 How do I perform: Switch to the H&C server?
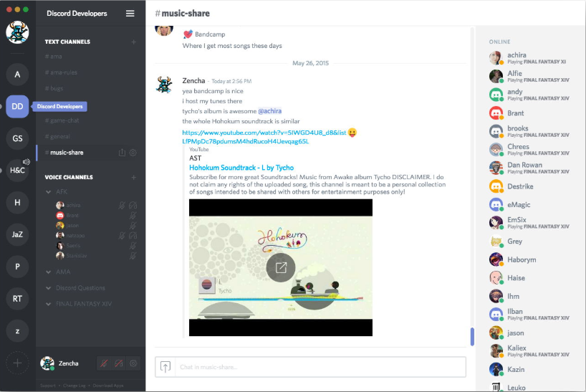(17, 171)
